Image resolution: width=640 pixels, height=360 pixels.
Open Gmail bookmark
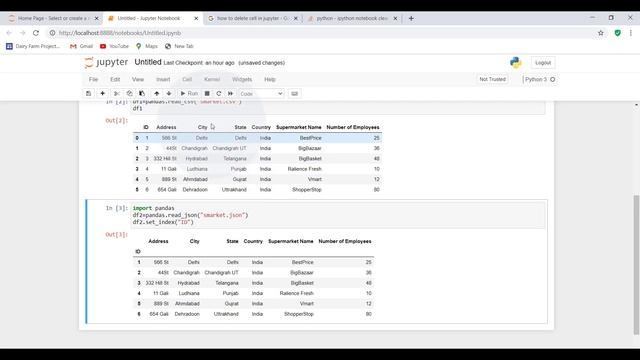coord(82,46)
